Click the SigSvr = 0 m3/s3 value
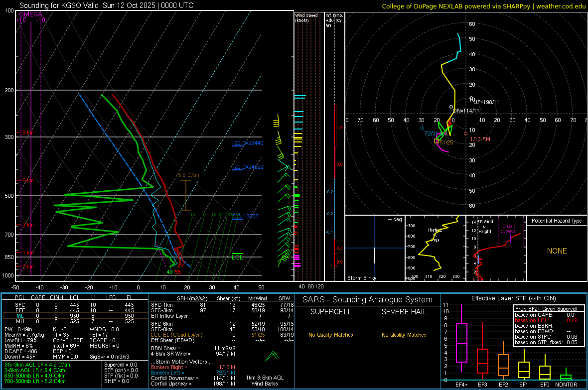 (110, 357)
